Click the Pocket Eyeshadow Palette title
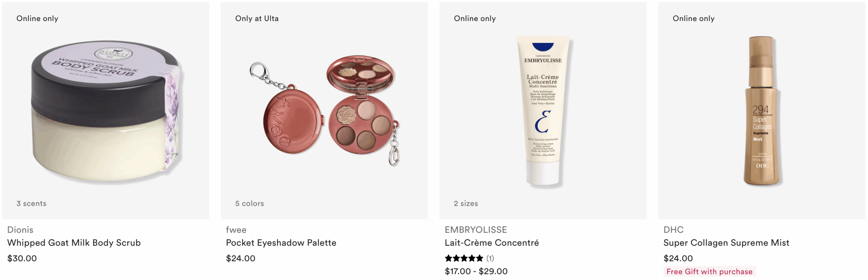868x280 pixels. click(281, 243)
